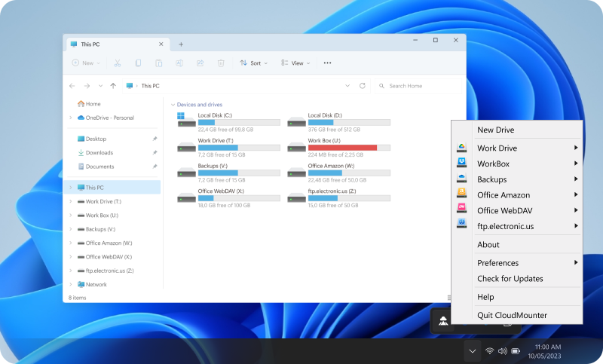Expand Network tree node chevron
603x364 pixels.
tap(70, 284)
